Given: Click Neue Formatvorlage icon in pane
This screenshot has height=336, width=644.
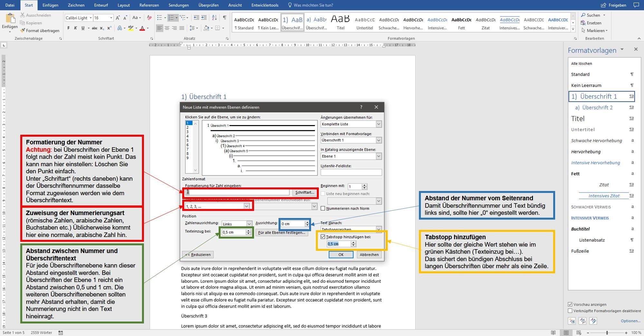Looking at the screenshot, I should point(572,321).
